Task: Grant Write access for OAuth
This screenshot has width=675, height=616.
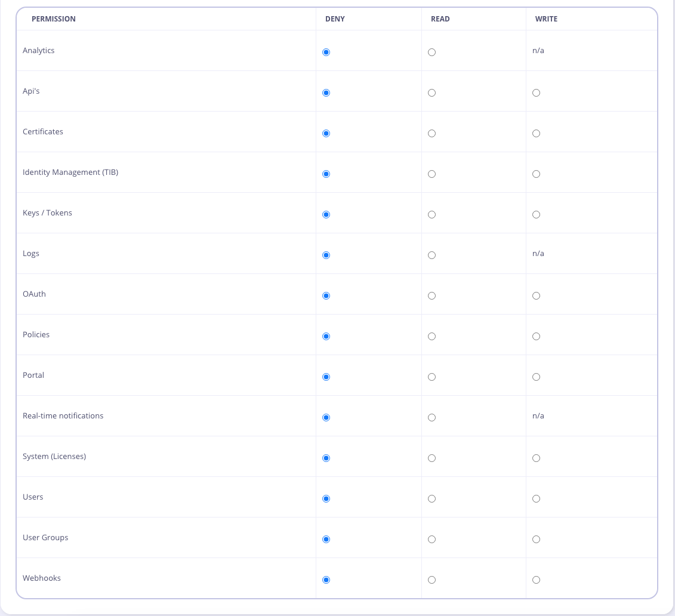Action: click(x=536, y=295)
